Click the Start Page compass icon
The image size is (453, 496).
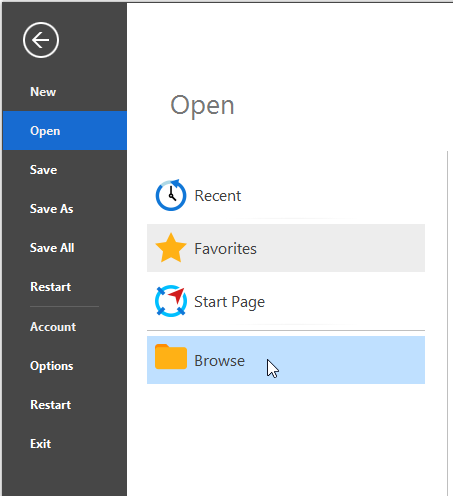(x=171, y=301)
